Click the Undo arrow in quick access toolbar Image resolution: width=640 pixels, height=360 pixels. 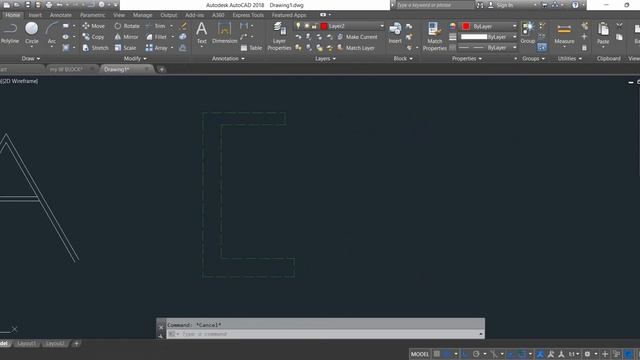(x=60, y=5)
